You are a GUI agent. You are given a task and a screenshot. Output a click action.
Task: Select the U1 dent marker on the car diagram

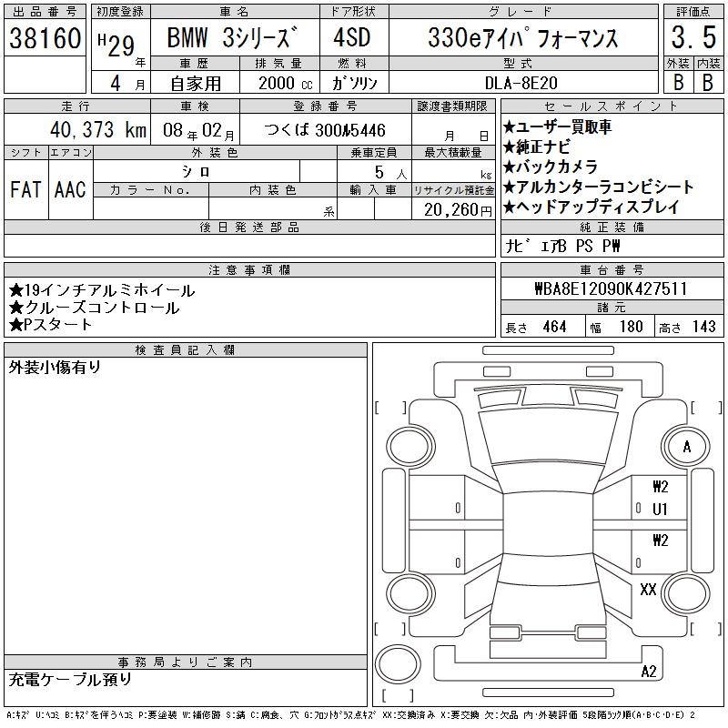(661, 509)
